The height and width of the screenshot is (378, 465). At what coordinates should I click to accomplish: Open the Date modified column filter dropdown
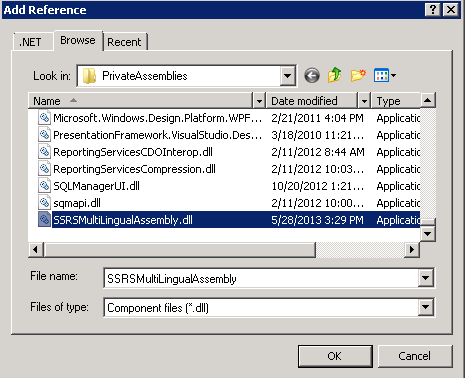point(364,101)
